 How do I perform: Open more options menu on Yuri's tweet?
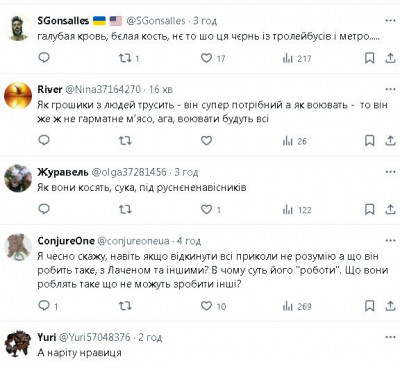[x=390, y=337]
